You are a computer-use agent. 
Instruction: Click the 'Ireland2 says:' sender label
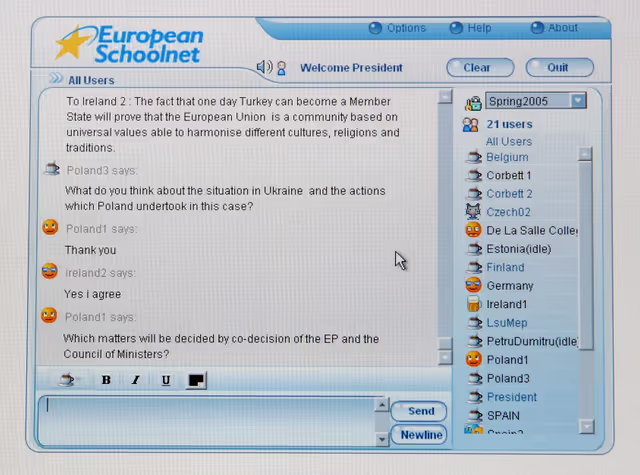click(x=100, y=273)
